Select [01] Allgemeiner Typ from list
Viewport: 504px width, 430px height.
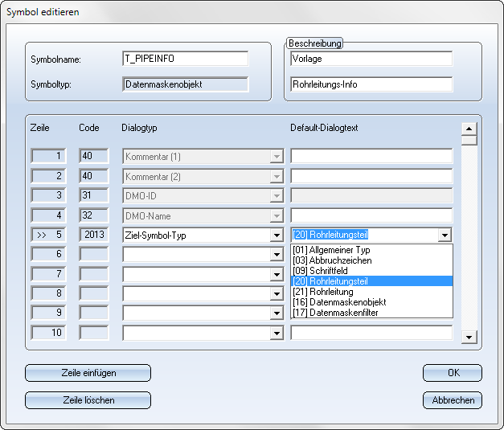(x=331, y=250)
